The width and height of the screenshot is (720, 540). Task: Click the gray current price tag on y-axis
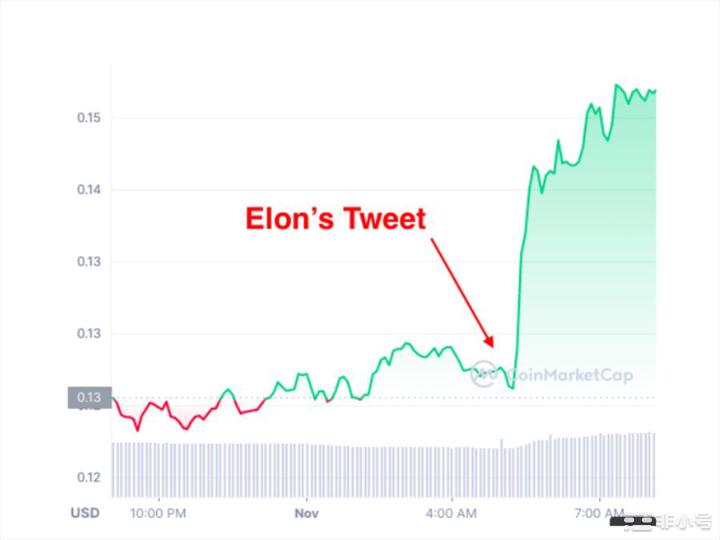click(x=90, y=398)
